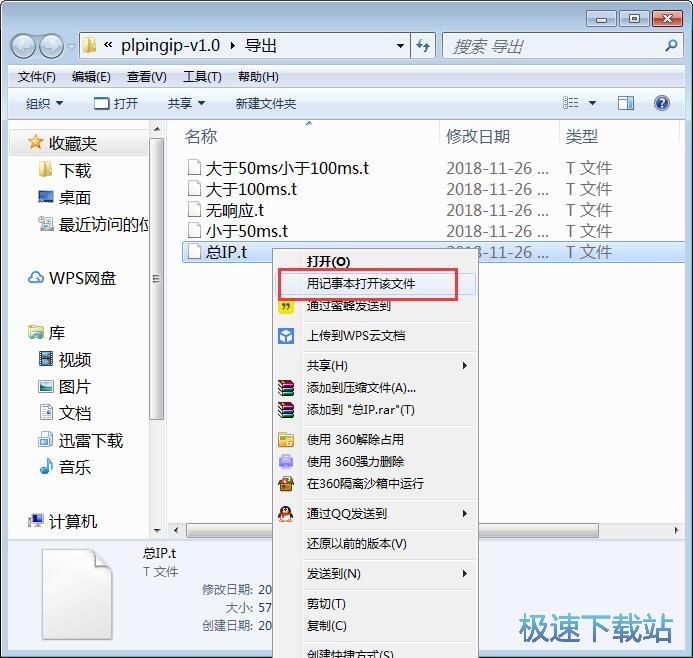
Task: Click the refresh button beside the address bar
Action: coord(423,46)
